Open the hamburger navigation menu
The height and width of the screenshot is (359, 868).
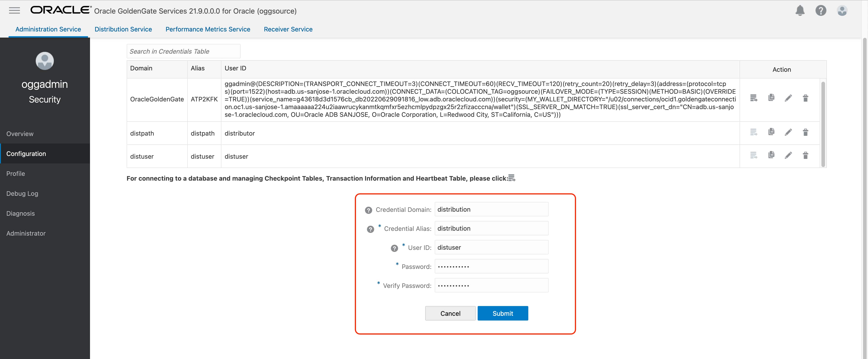point(14,10)
